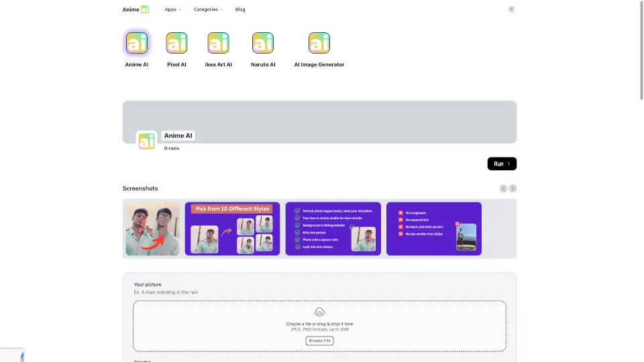
Task: Show previous screenshots with left arrow
Action: point(503,188)
